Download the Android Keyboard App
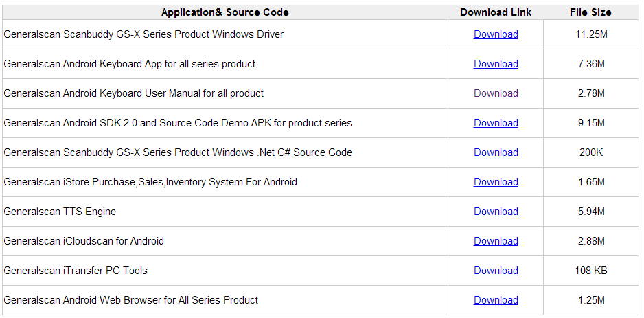Image resolution: width=644 pixels, height=318 pixels. [x=496, y=64]
